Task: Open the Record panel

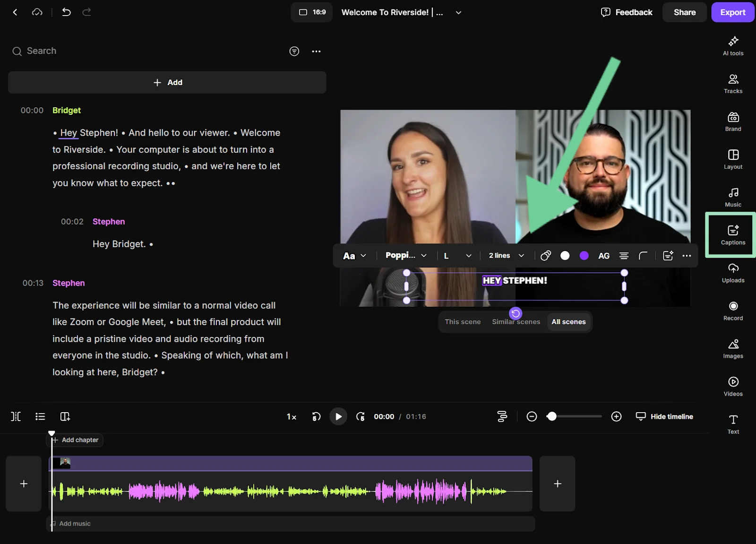Action: point(733,311)
